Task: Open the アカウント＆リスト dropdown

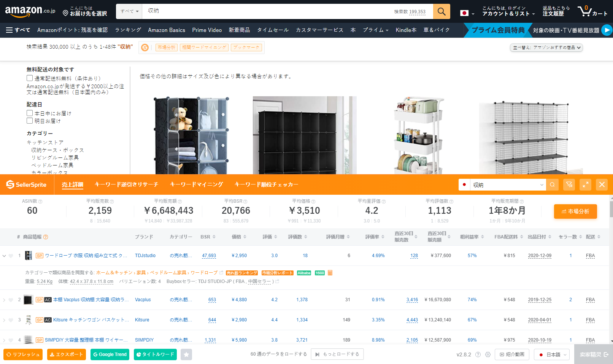Action: click(509, 14)
